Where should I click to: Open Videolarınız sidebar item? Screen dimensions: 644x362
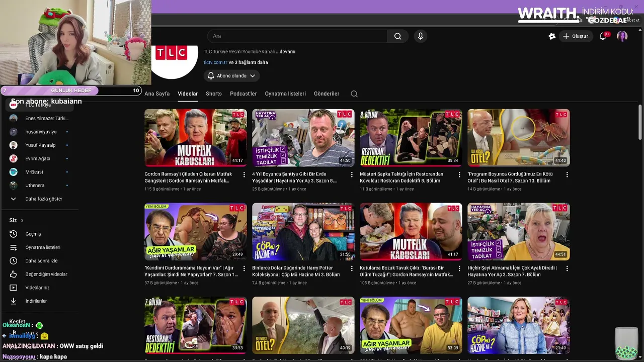(x=38, y=288)
